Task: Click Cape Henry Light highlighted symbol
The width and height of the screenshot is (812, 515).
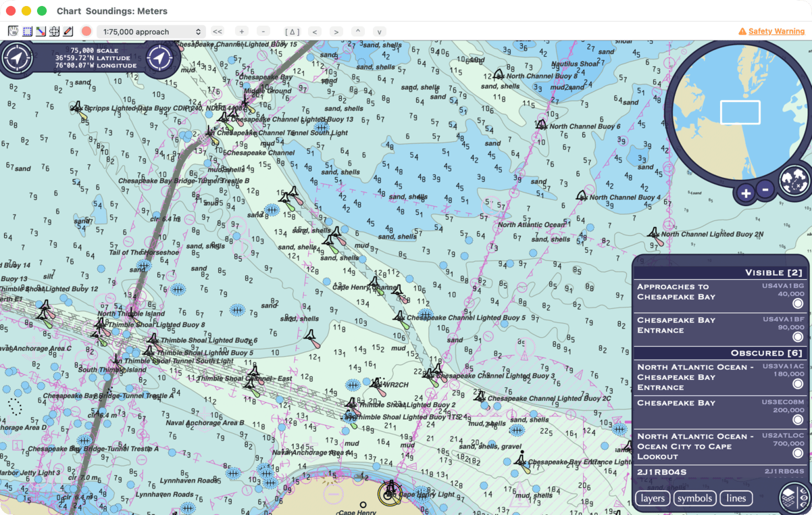Action: pyautogui.click(x=390, y=493)
